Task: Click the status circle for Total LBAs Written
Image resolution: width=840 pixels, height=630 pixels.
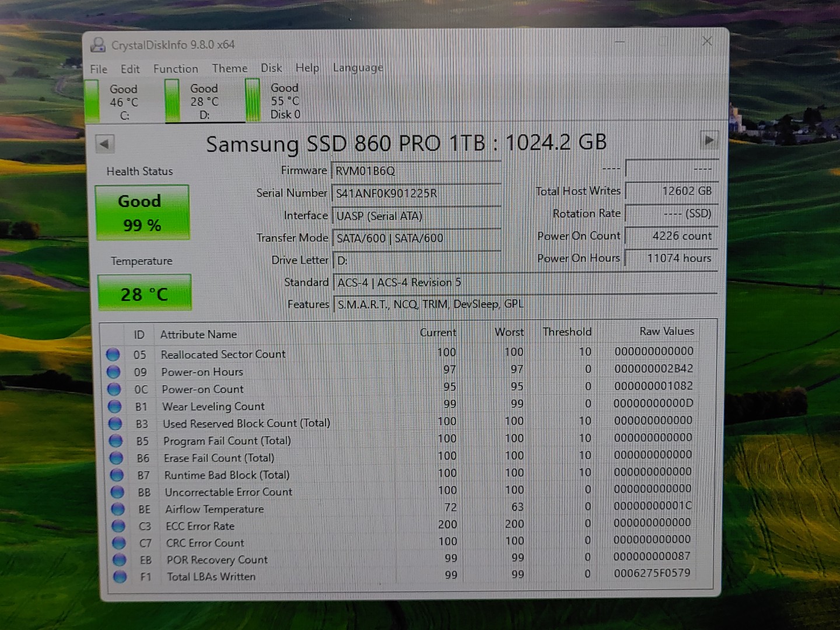Action: pyautogui.click(x=120, y=576)
